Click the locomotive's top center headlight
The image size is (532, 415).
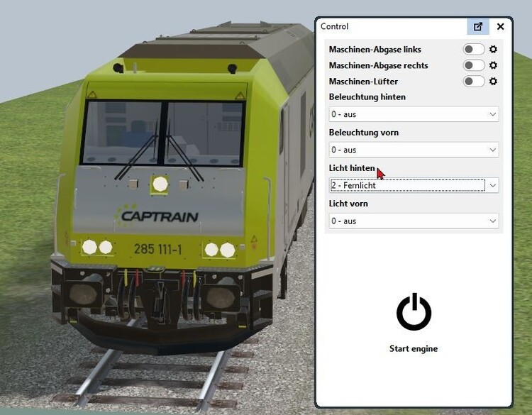pyautogui.click(x=160, y=184)
